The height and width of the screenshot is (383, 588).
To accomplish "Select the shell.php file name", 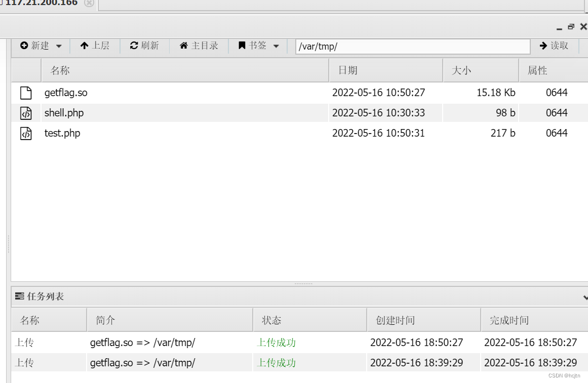I will click(64, 113).
